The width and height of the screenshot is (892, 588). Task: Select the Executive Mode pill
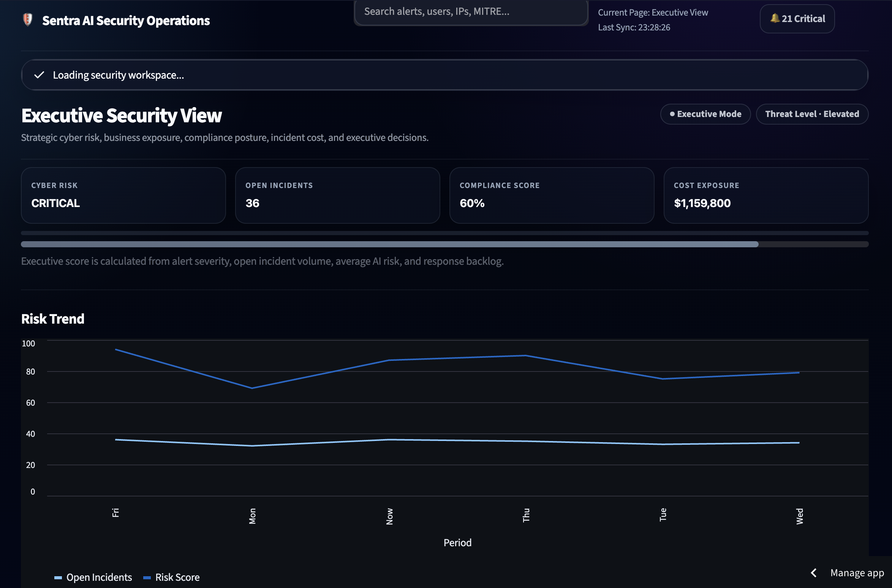point(705,114)
